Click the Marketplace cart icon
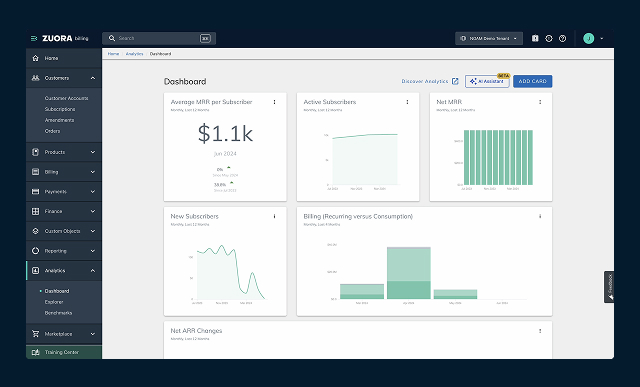Screen dimensions: 640x387 pos(36,334)
